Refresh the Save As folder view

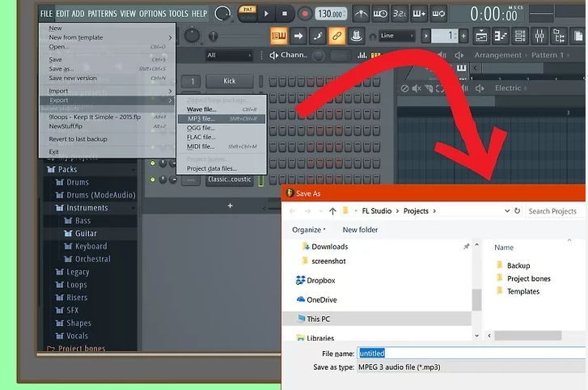pos(517,210)
